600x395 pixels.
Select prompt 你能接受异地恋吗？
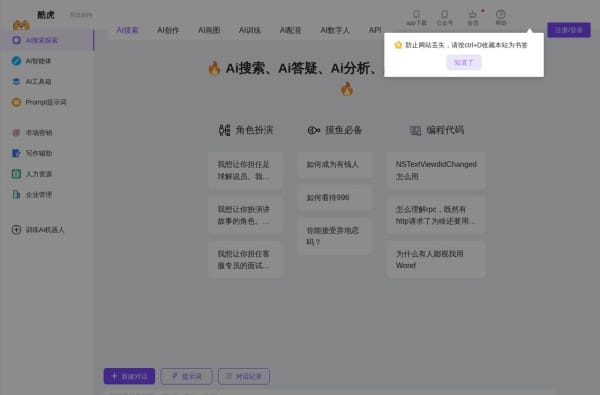pyautogui.click(x=335, y=236)
